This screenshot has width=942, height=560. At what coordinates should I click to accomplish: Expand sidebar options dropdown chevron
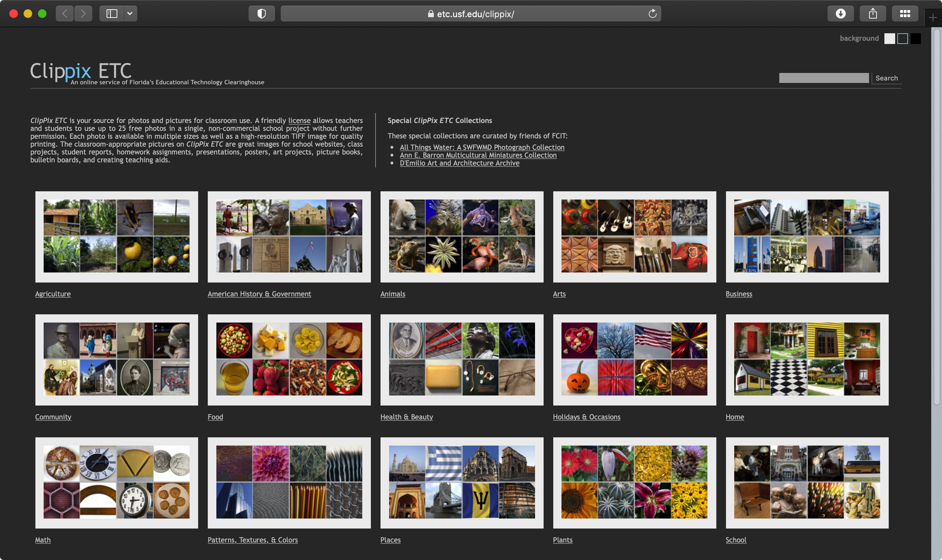point(130,14)
